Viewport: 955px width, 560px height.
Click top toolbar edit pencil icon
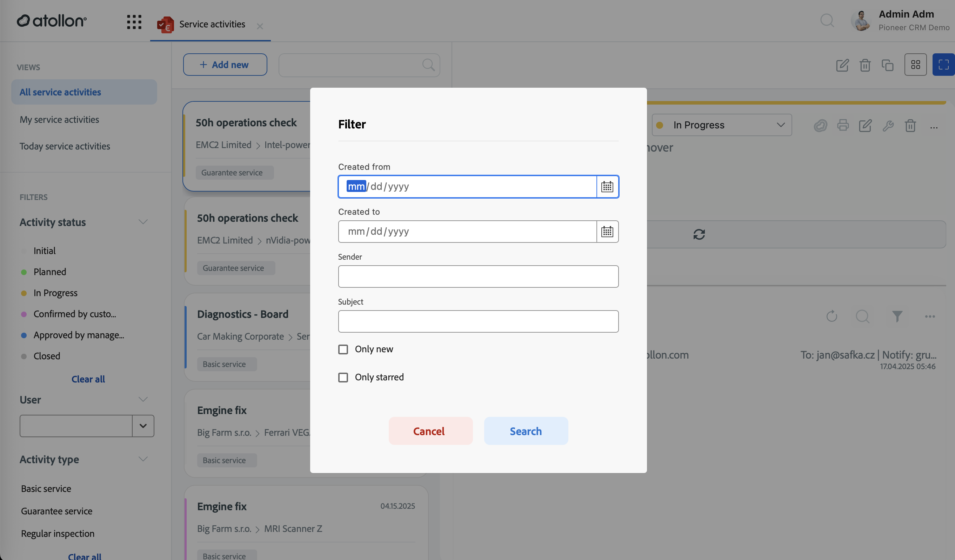click(x=842, y=65)
